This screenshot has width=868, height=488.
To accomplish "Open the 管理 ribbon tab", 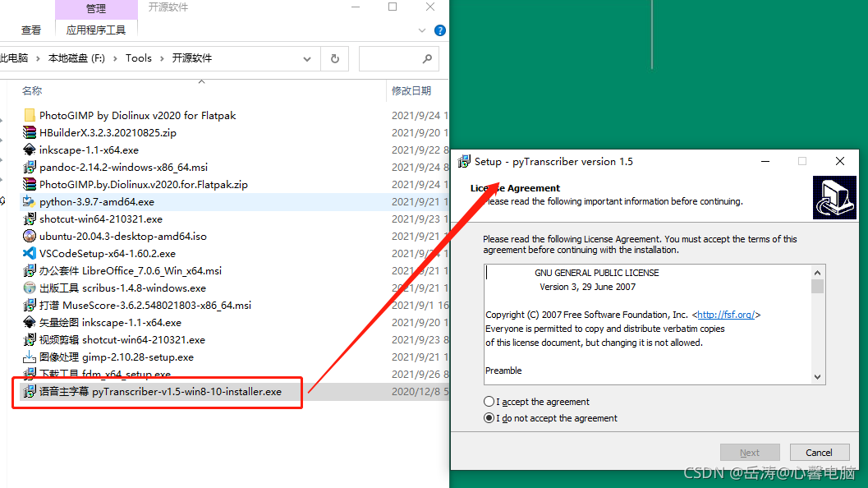I will point(96,9).
